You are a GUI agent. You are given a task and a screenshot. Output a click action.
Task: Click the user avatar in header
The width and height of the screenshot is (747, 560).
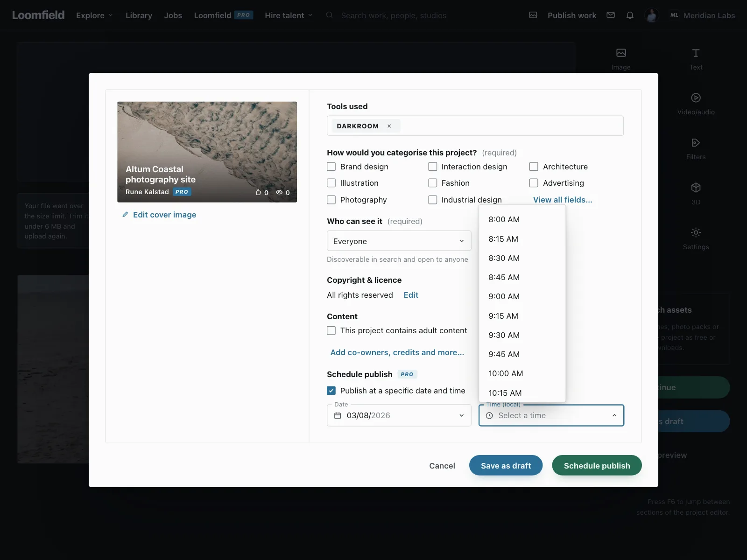click(x=652, y=15)
